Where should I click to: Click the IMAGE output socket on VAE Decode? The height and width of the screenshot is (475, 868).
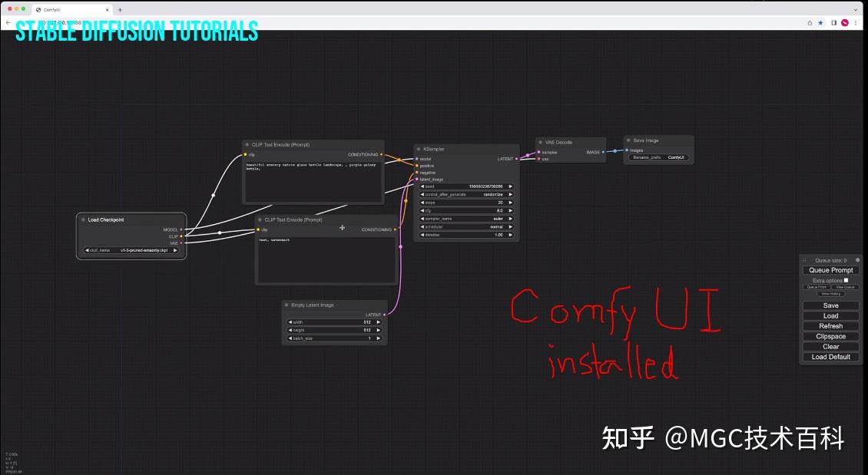click(602, 152)
